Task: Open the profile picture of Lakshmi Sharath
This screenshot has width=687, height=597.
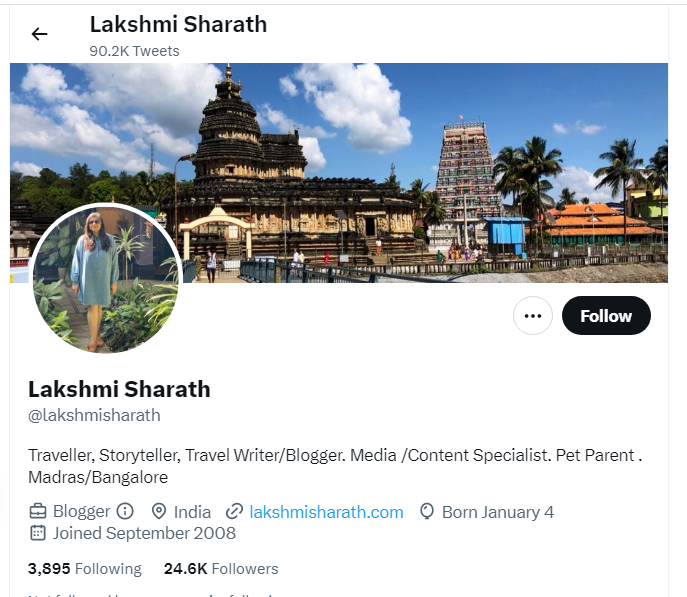Action: point(106,279)
